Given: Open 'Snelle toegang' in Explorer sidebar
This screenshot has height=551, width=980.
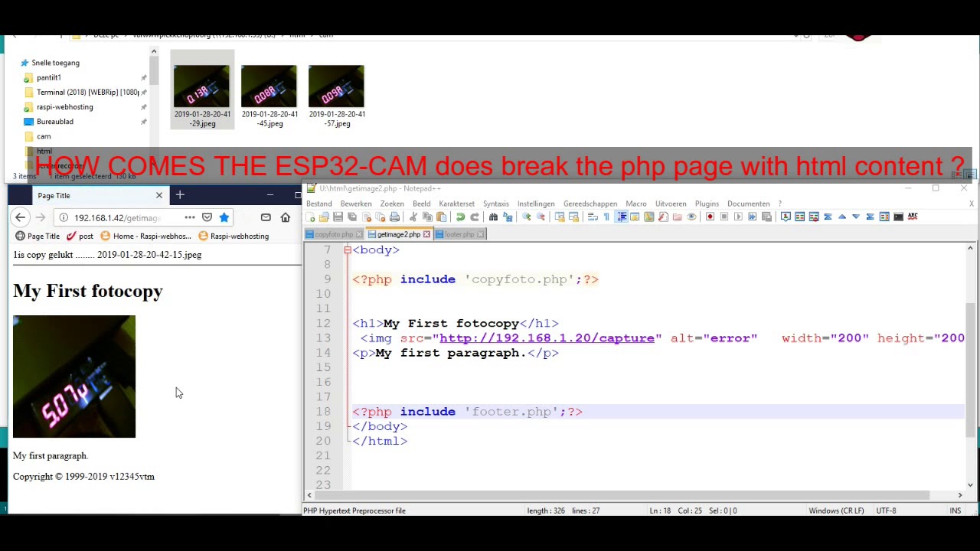Looking at the screenshot, I should pyautogui.click(x=50, y=63).
